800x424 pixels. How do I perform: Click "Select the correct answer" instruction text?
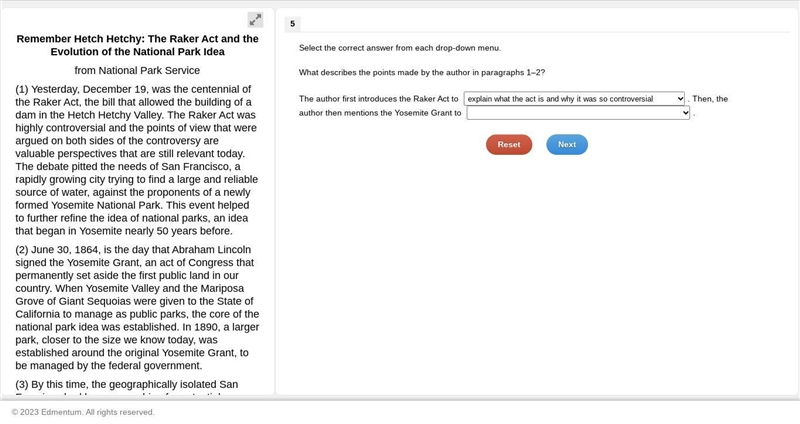tap(400, 48)
